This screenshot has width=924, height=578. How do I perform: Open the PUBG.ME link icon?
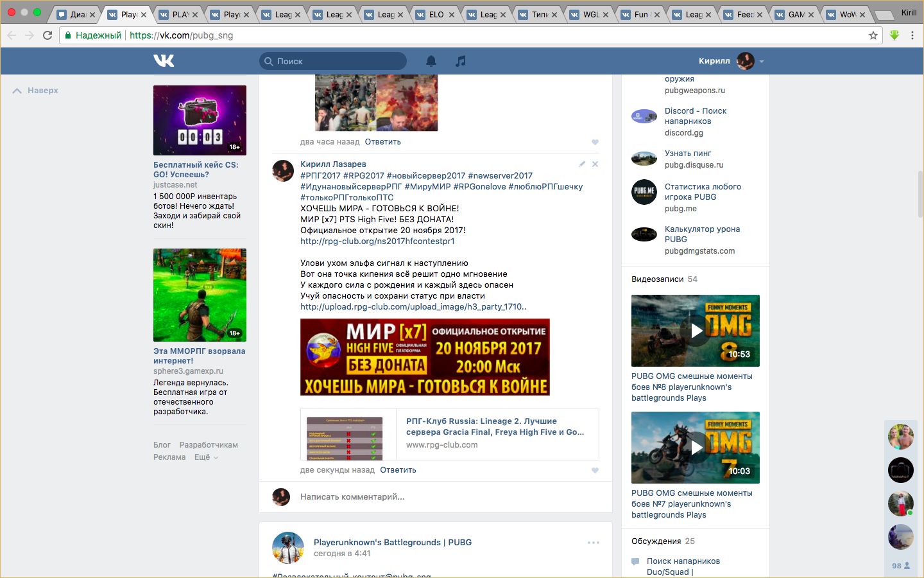tap(644, 191)
